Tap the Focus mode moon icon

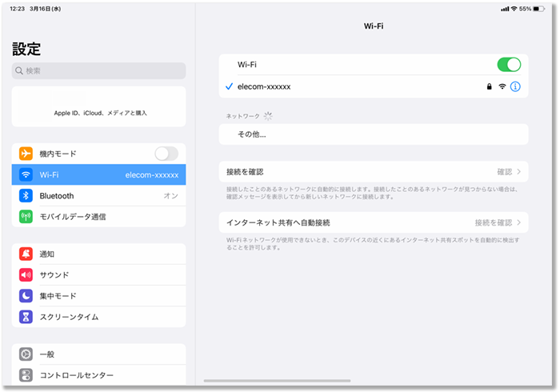[x=26, y=296]
